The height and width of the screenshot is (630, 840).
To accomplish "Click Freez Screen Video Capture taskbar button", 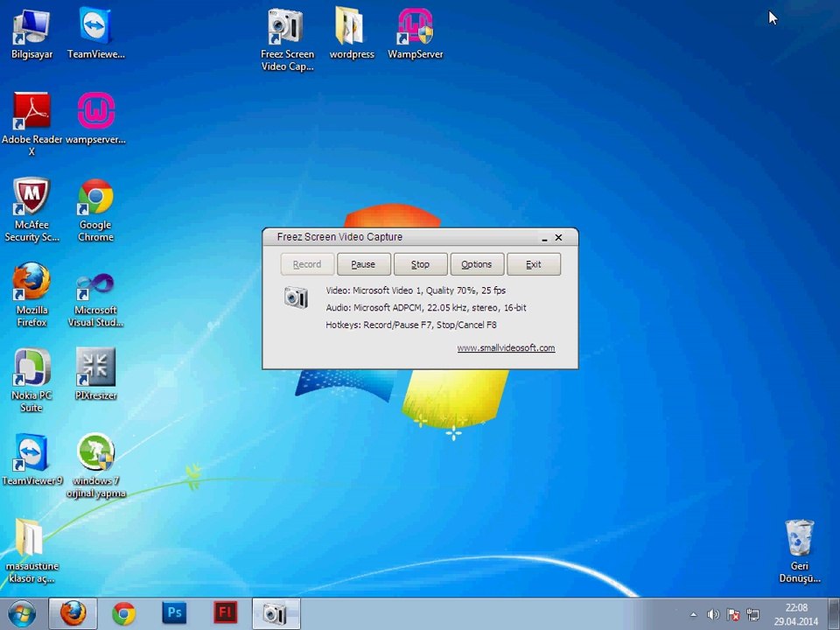I will (276, 614).
